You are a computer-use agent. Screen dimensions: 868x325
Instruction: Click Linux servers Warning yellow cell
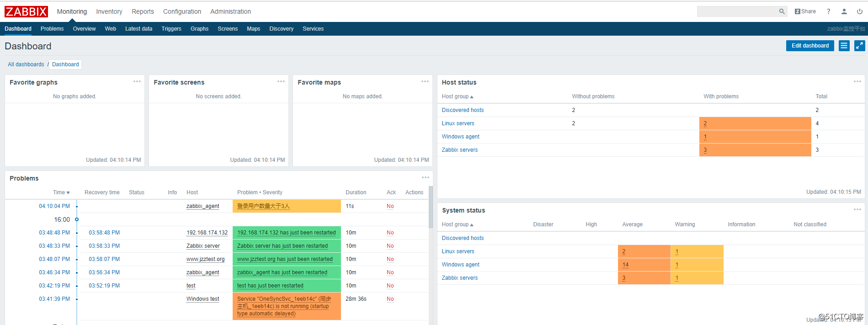[697, 251]
